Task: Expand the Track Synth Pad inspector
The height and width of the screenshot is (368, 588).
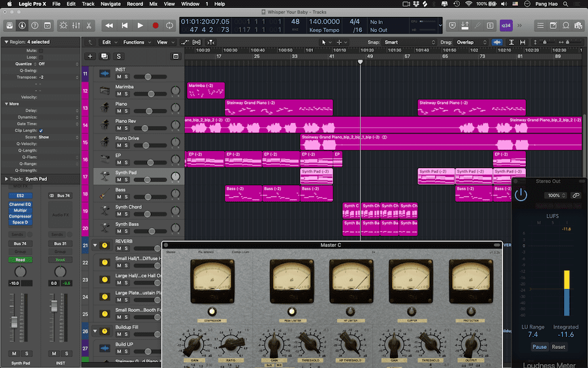Action: 6,179
